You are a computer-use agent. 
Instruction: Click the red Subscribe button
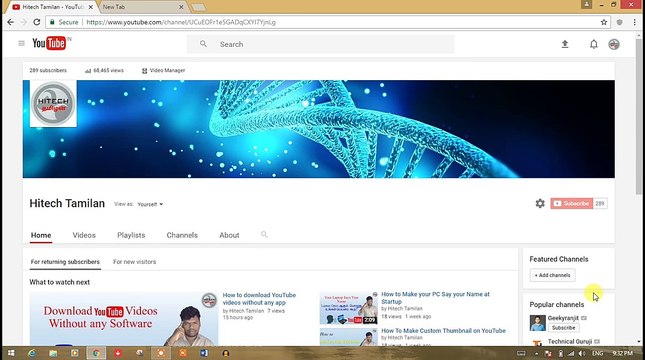[x=571, y=203]
